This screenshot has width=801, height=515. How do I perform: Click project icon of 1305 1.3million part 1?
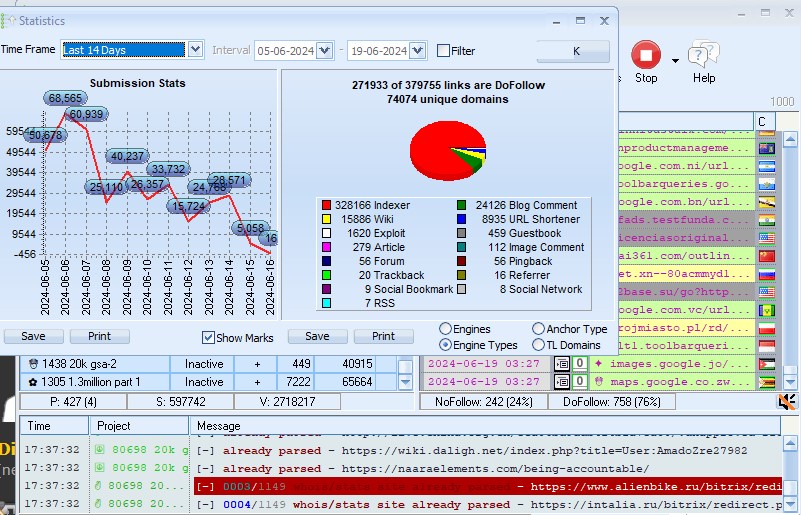click(x=33, y=382)
